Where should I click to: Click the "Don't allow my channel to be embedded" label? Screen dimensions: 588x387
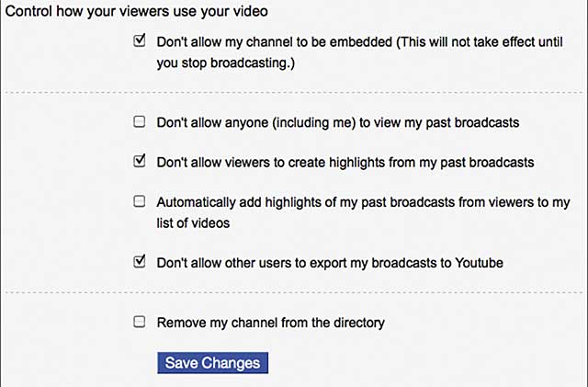pyautogui.click(x=275, y=42)
